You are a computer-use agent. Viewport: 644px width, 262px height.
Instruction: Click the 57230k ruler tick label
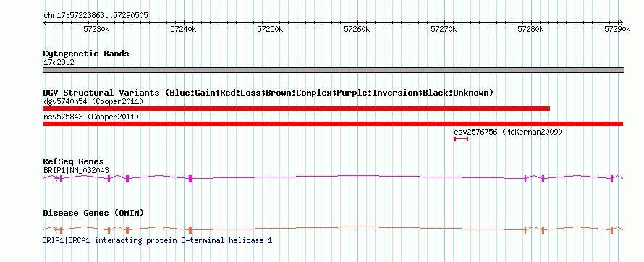coord(96,29)
